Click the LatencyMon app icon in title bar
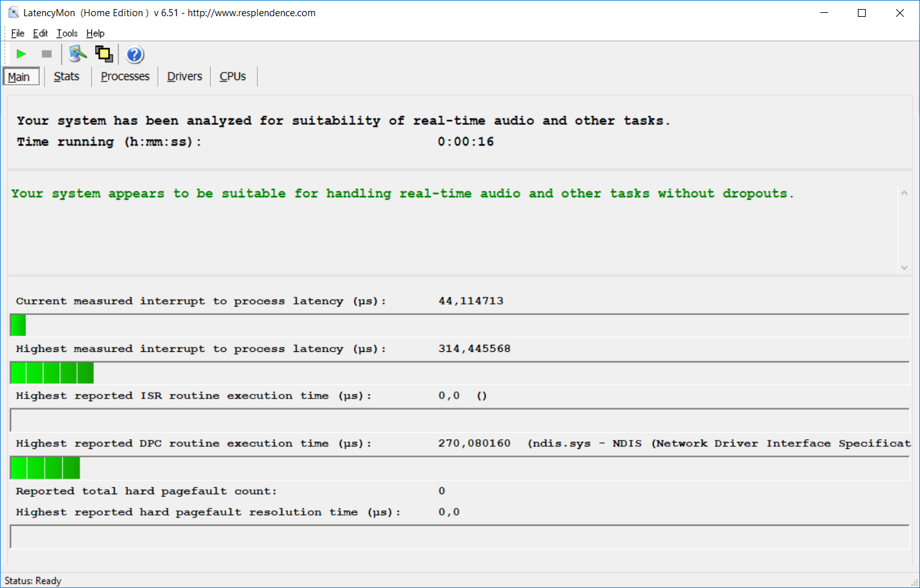This screenshot has width=920, height=588. [13, 12]
